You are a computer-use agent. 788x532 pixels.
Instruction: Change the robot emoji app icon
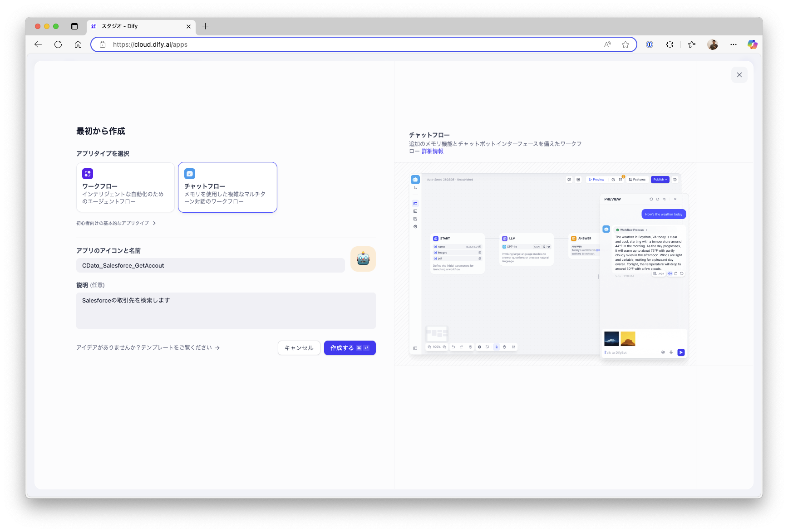[x=363, y=259]
